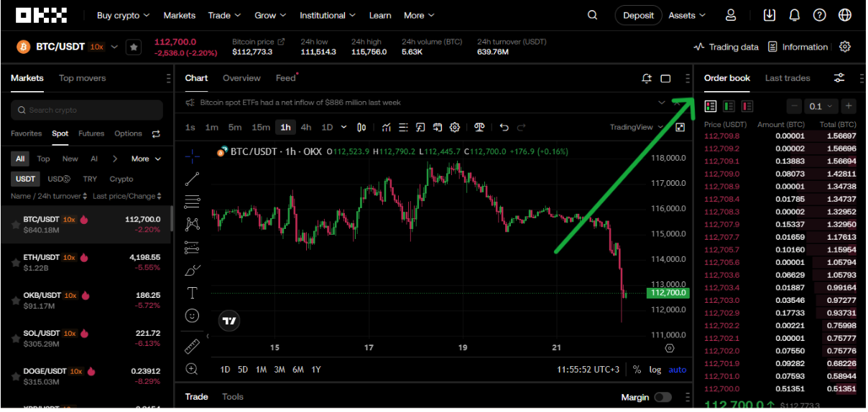Toggle log scale on chart

tap(655, 370)
